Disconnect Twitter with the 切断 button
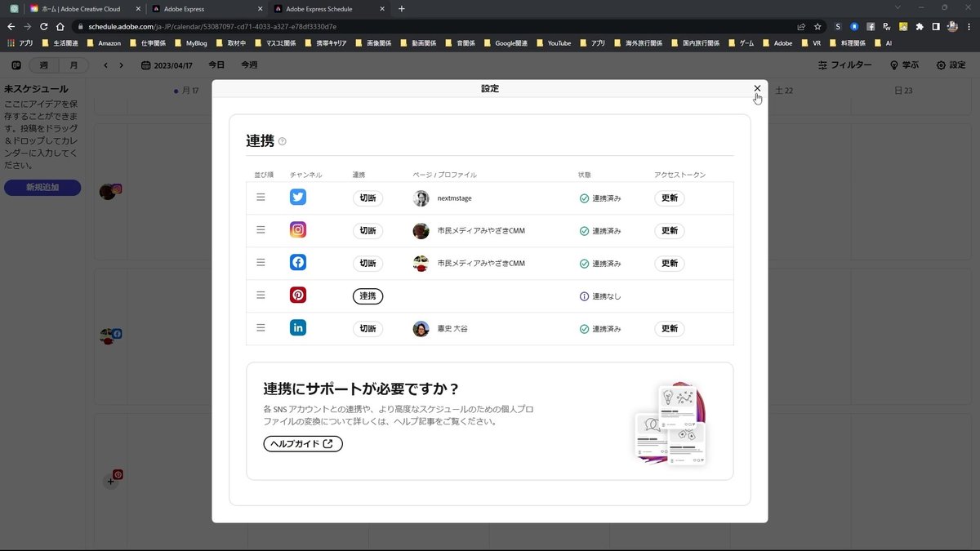The width and height of the screenshot is (980, 551). (x=367, y=198)
